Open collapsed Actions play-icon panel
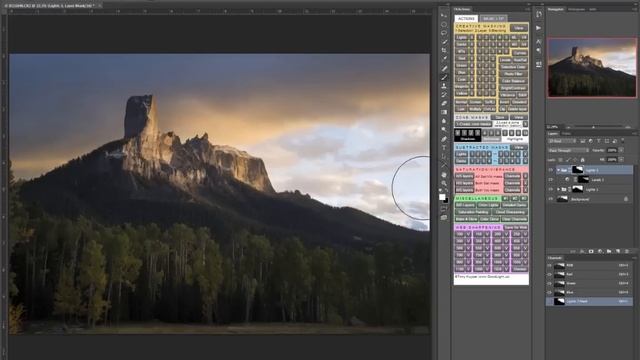The height and width of the screenshot is (360, 640). click(x=539, y=28)
